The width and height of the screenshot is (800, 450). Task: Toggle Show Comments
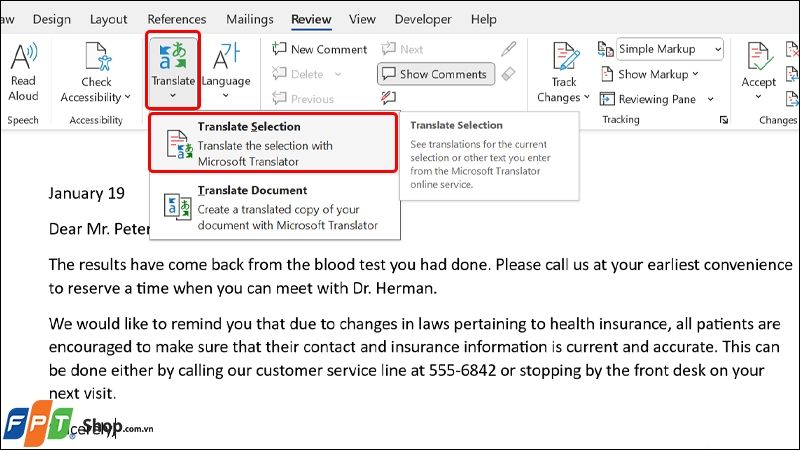[436, 74]
